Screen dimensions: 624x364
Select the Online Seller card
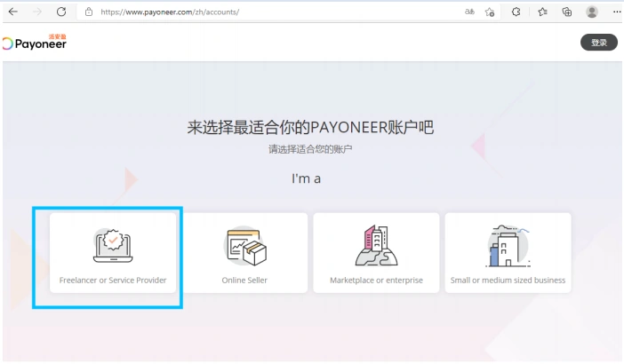click(x=244, y=253)
